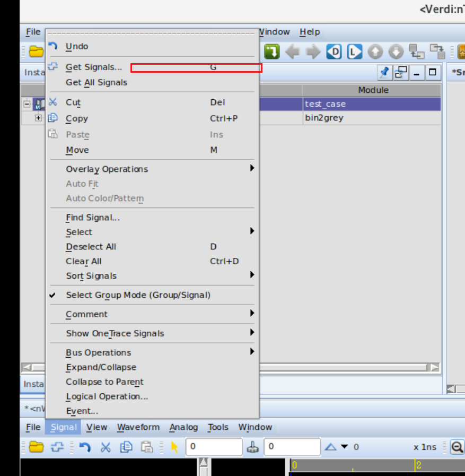Toggle Select Group Mode (Group/Signal)
The width and height of the screenshot is (465, 476).
(x=152, y=295)
